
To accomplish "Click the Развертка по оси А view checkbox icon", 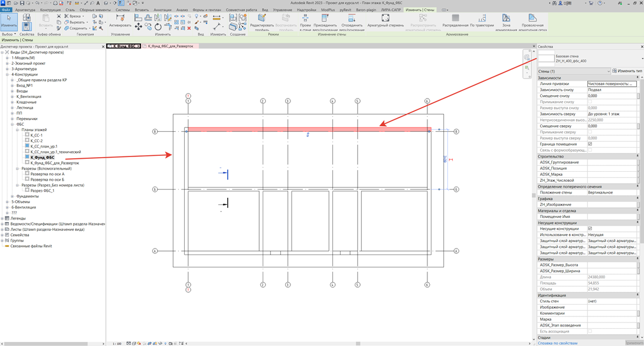I will pyautogui.click(x=27, y=174).
